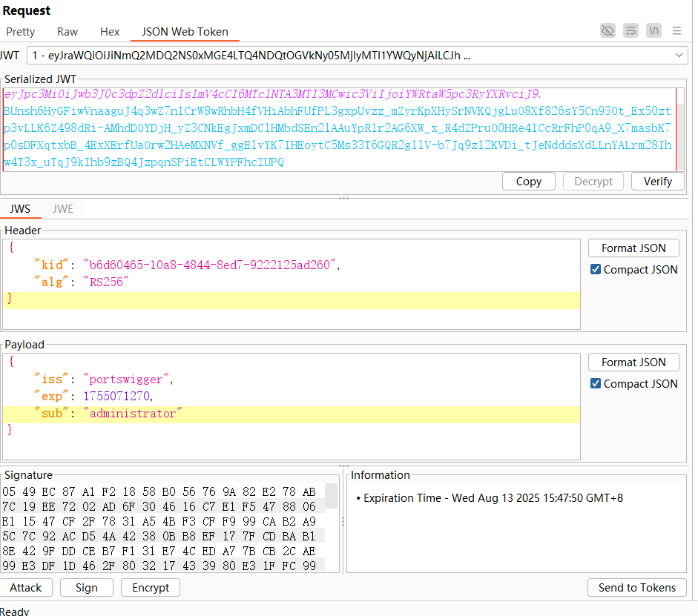Click the Sign button
Image resolution: width=698 pixels, height=616 pixels.
pyautogui.click(x=87, y=588)
